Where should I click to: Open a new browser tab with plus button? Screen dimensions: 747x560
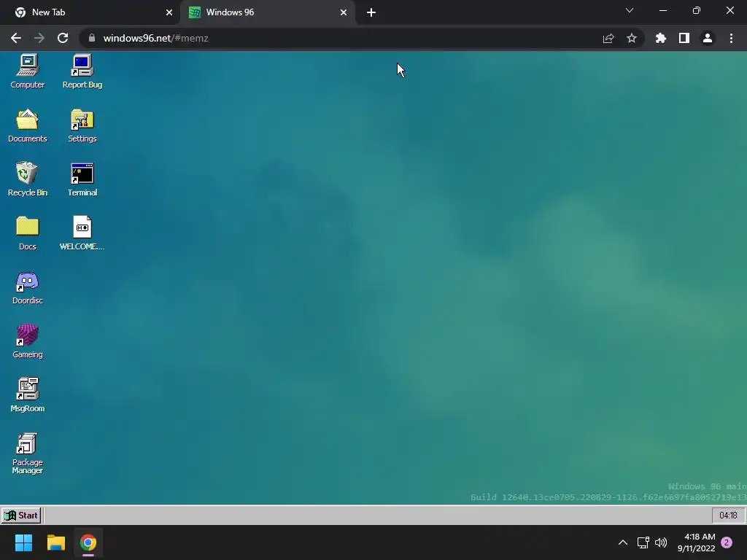click(371, 12)
